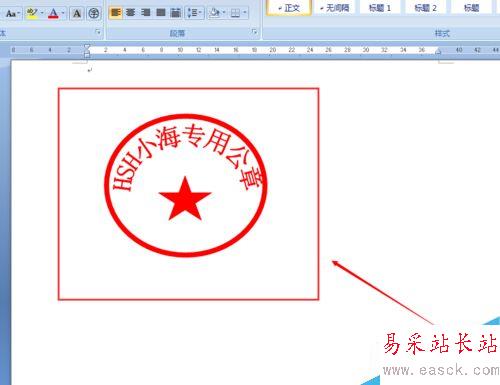This screenshot has width=500, height=385.
Task: Toggle align text left
Action: (x=115, y=13)
